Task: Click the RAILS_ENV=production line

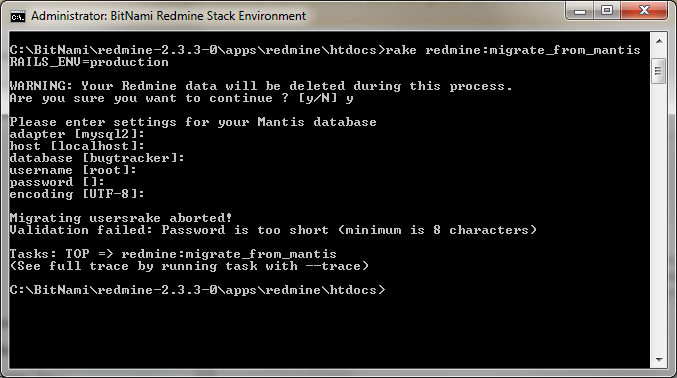Action: 89,62
